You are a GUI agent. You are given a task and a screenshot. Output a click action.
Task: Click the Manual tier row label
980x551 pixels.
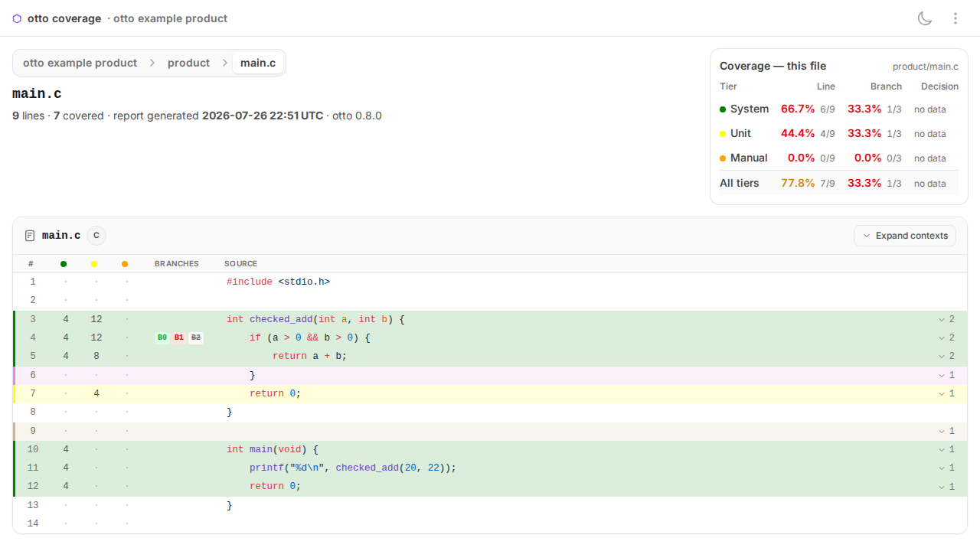tap(749, 158)
